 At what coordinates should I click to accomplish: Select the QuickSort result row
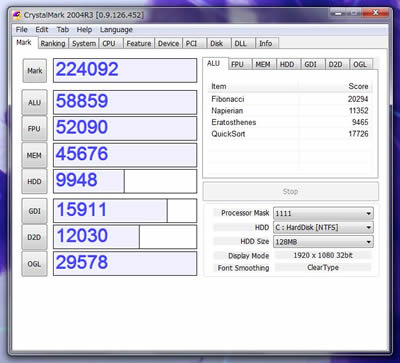(x=290, y=134)
